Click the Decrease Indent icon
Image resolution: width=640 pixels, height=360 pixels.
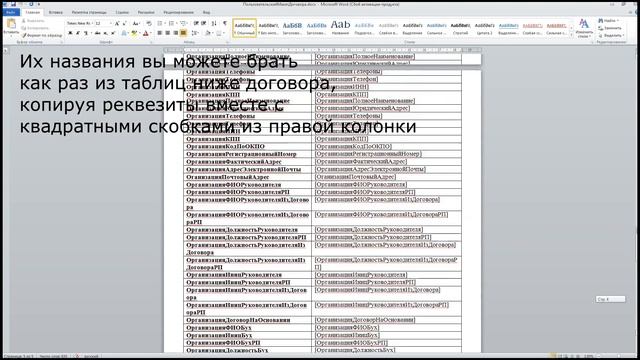(x=196, y=24)
